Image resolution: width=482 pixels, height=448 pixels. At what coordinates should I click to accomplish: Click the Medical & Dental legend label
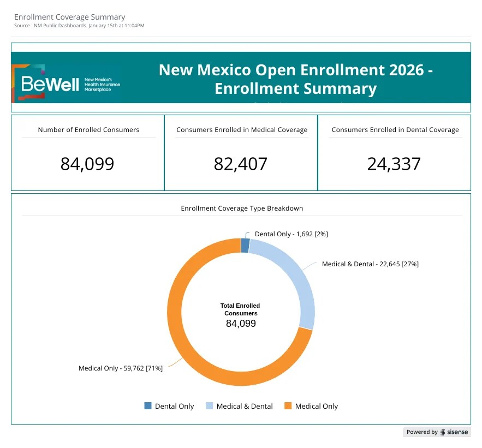coord(245,406)
